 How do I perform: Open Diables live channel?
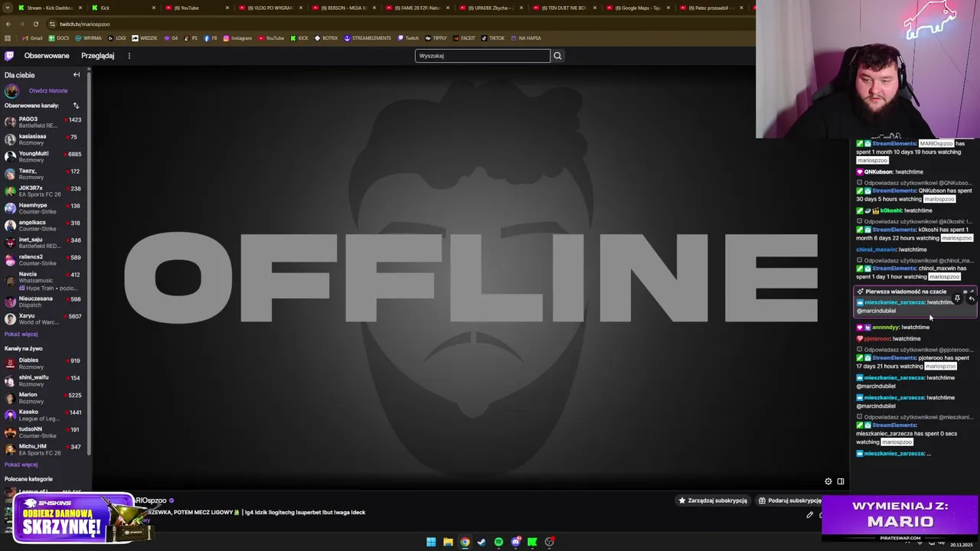point(44,364)
